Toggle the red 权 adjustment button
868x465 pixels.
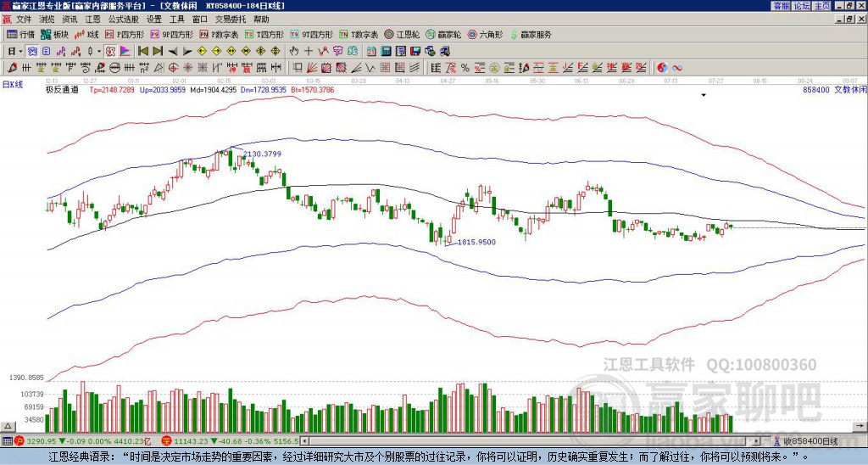tap(110, 51)
